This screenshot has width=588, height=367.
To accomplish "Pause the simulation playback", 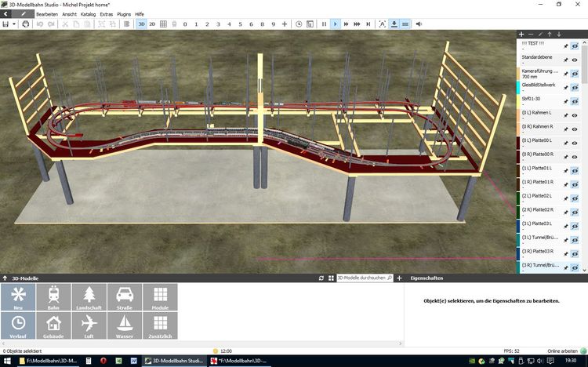I will [x=324, y=24].
